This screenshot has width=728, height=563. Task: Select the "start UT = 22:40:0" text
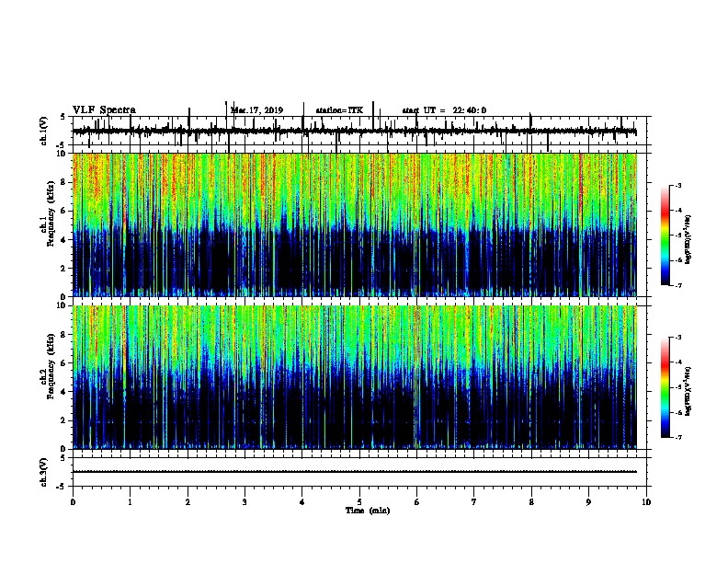pos(444,110)
